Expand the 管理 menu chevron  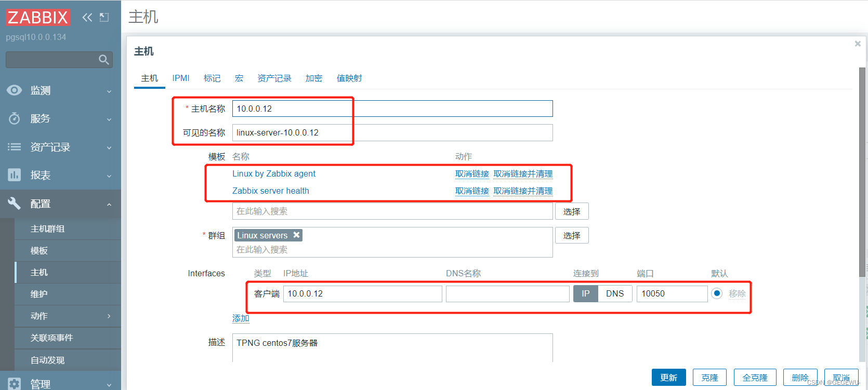(109, 385)
